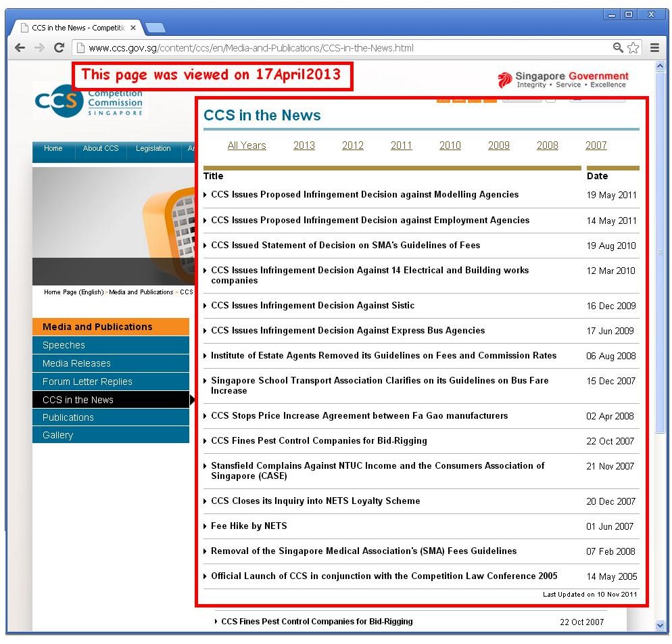This screenshot has height=644, width=672.
Task: Filter news by year 2012
Action: click(x=353, y=145)
